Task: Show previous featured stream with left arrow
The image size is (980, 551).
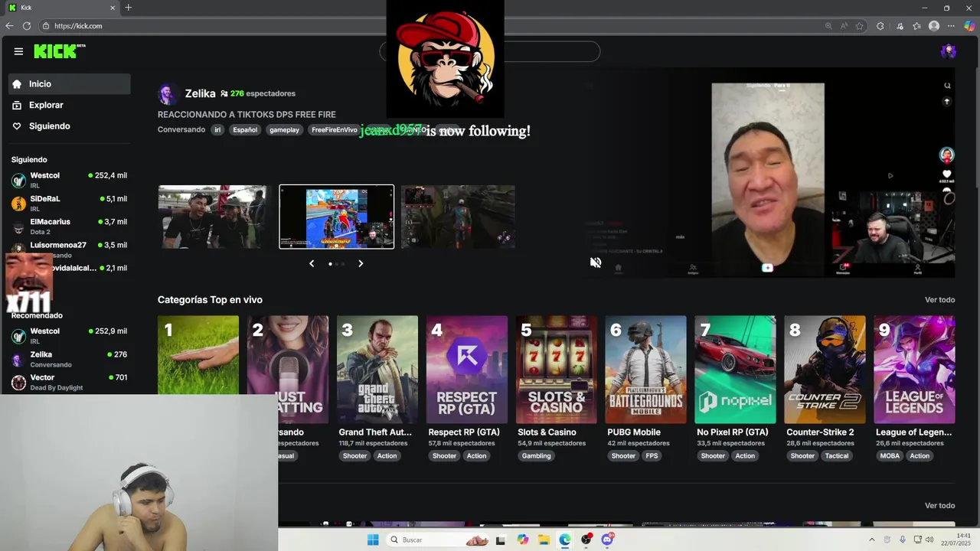Action: [x=312, y=263]
